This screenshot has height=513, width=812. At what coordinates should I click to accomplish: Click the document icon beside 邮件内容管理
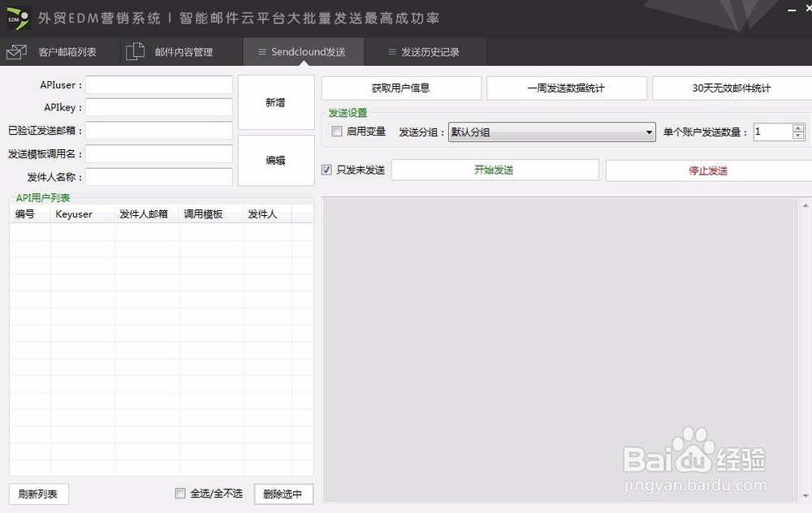pyautogui.click(x=134, y=51)
